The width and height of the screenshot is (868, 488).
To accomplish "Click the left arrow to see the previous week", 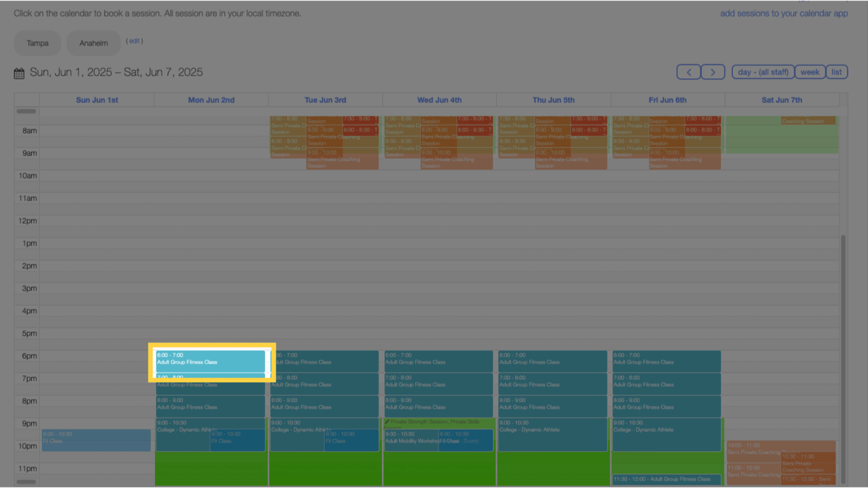I will [688, 72].
